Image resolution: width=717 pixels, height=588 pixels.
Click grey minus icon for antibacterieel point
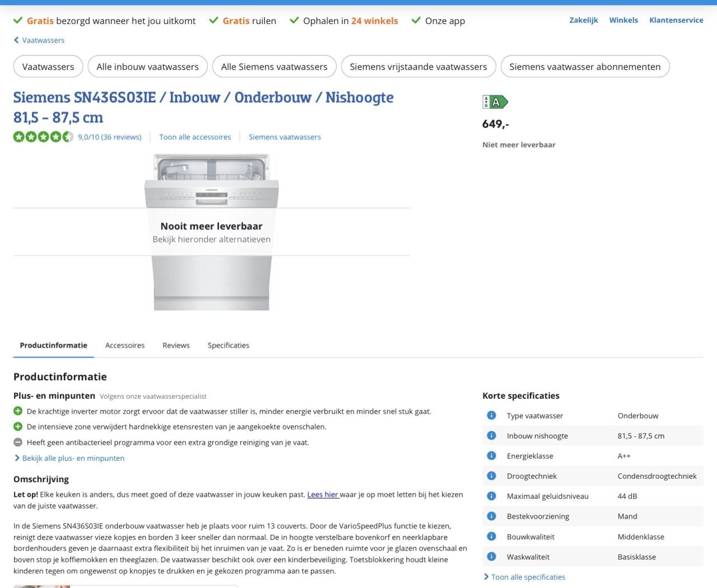[x=18, y=442]
